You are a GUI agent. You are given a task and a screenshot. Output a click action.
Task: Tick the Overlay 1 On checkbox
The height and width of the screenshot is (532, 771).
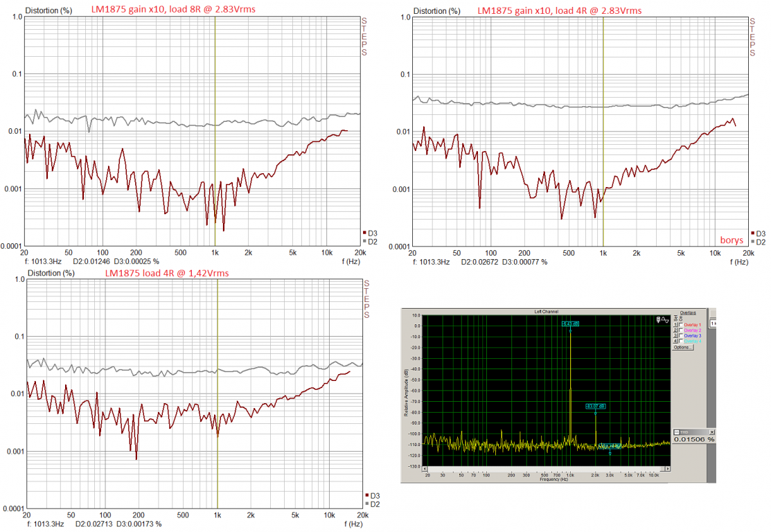(681, 325)
